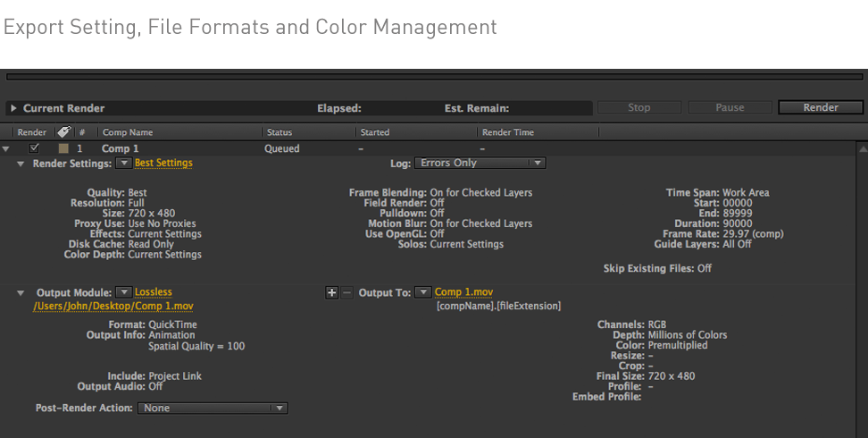Click the Duration value 90000
Image resolution: width=868 pixels, height=438 pixels.
point(738,223)
